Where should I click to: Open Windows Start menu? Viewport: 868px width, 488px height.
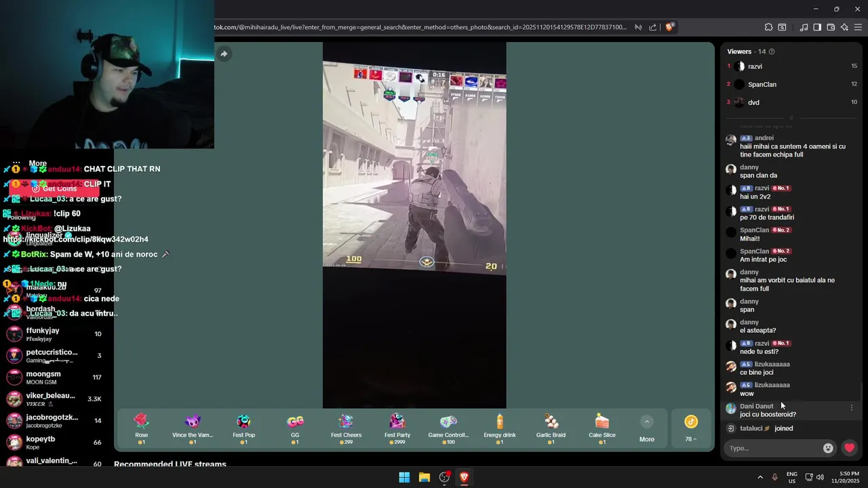(x=404, y=477)
